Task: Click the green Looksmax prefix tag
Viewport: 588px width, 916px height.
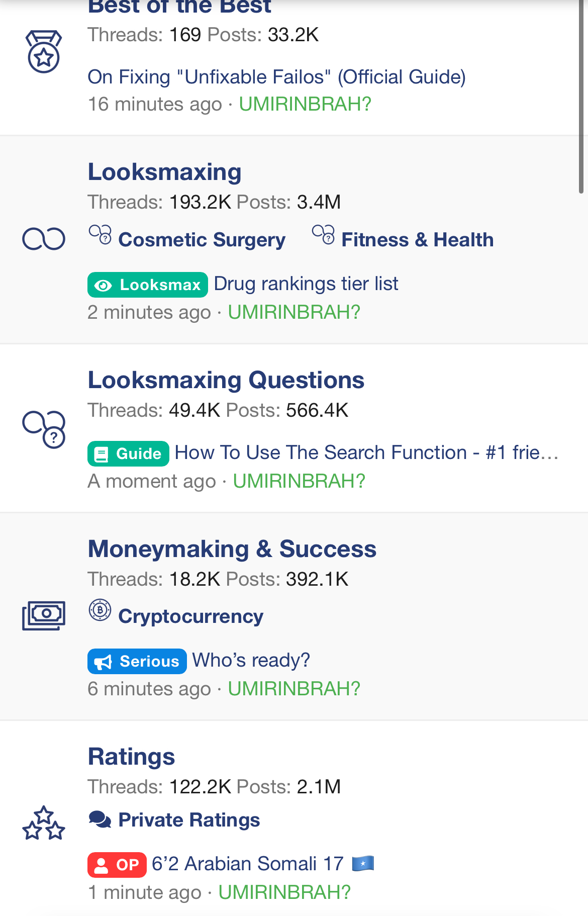Action: tap(148, 285)
